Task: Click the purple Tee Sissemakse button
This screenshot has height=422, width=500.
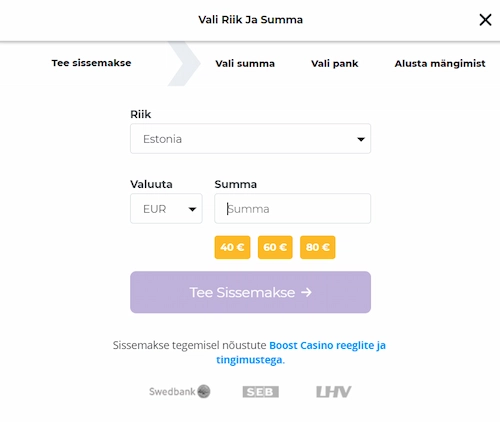Action: 250,292
